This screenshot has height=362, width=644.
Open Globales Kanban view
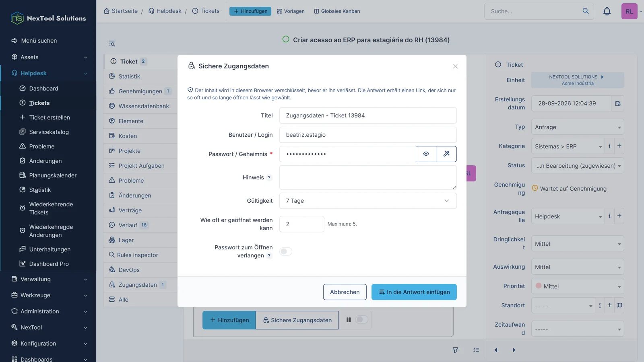337,11
